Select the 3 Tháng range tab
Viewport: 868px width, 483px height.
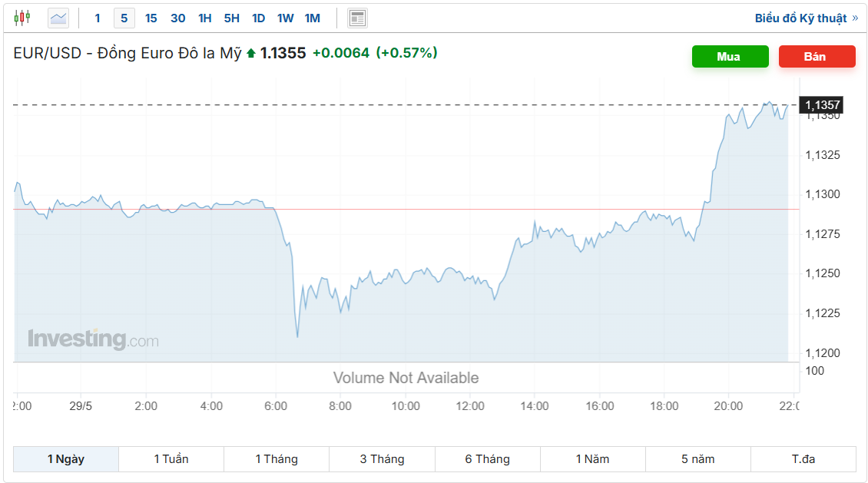click(x=382, y=459)
